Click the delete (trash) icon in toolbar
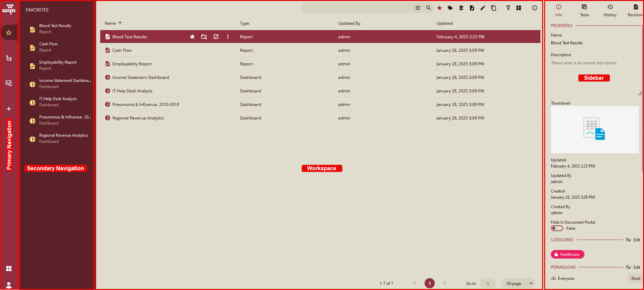The height and width of the screenshot is (290, 644). [461, 8]
